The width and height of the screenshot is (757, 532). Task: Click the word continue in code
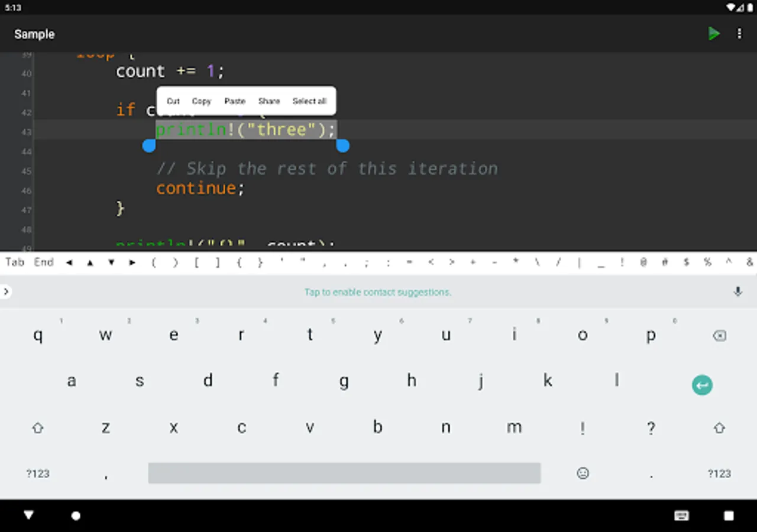pyautogui.click(x=196, y=189)
